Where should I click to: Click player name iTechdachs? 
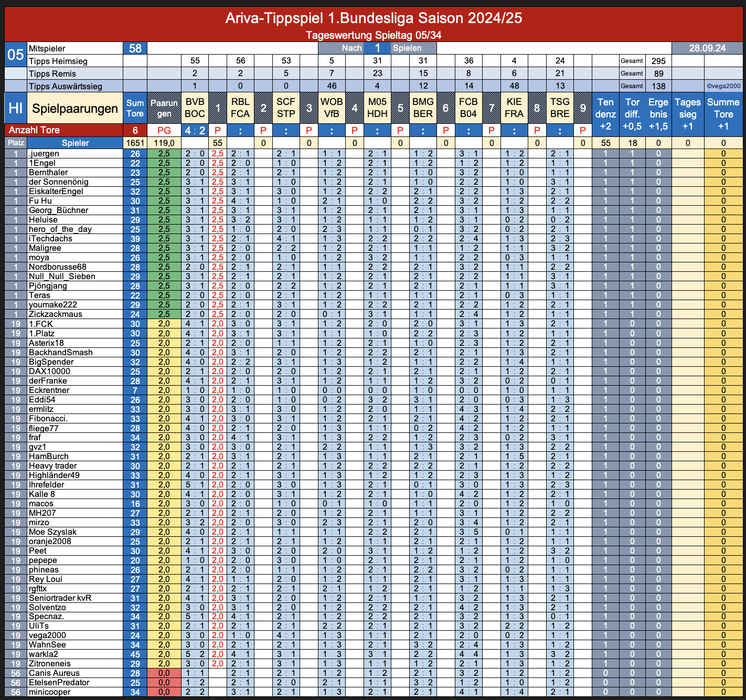click(50, 239)
